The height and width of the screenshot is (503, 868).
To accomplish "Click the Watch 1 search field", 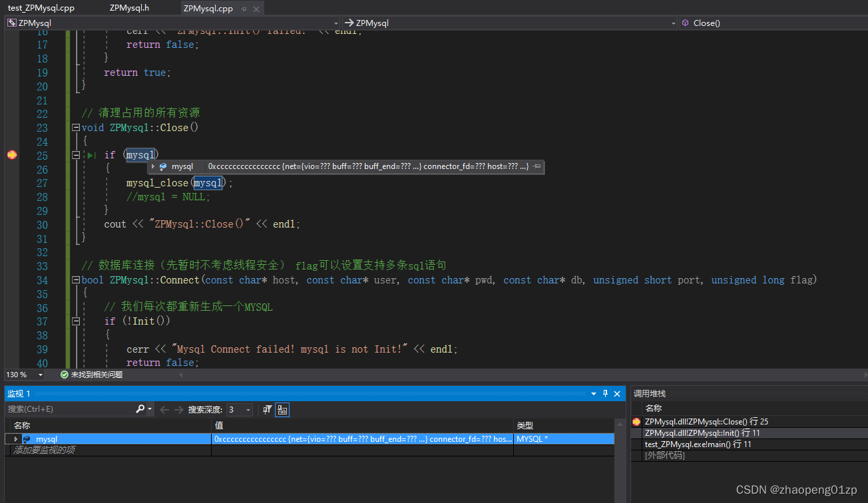I will (71, 409).
